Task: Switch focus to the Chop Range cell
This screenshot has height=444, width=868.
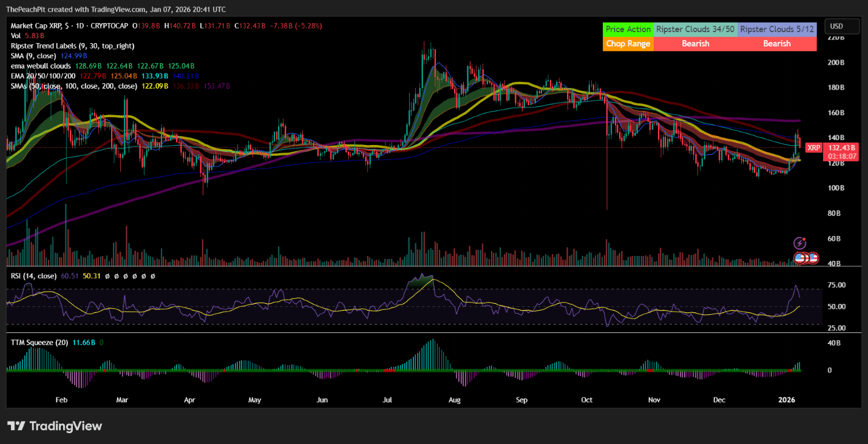Action: pyautogui.click(x=628, y=43)
